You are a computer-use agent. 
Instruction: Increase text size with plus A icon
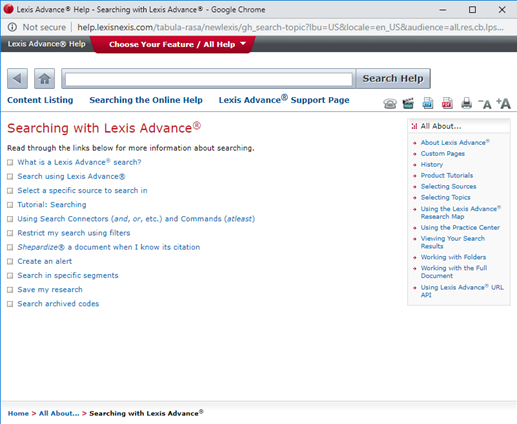coord(503,104)
